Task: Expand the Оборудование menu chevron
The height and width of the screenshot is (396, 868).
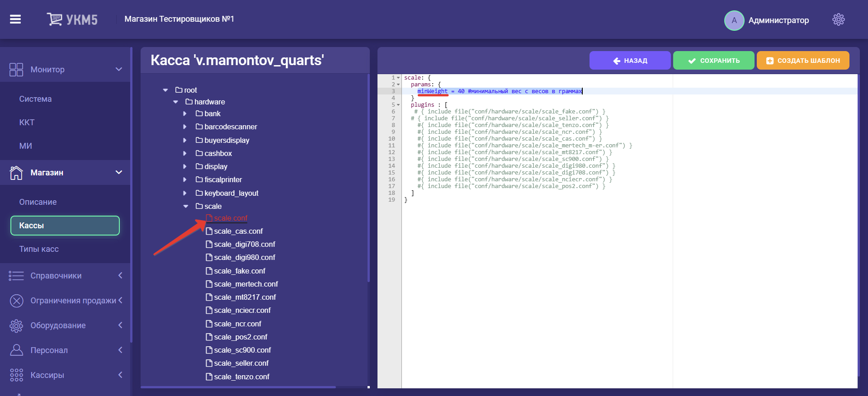Action: click(x=120, y=325)
